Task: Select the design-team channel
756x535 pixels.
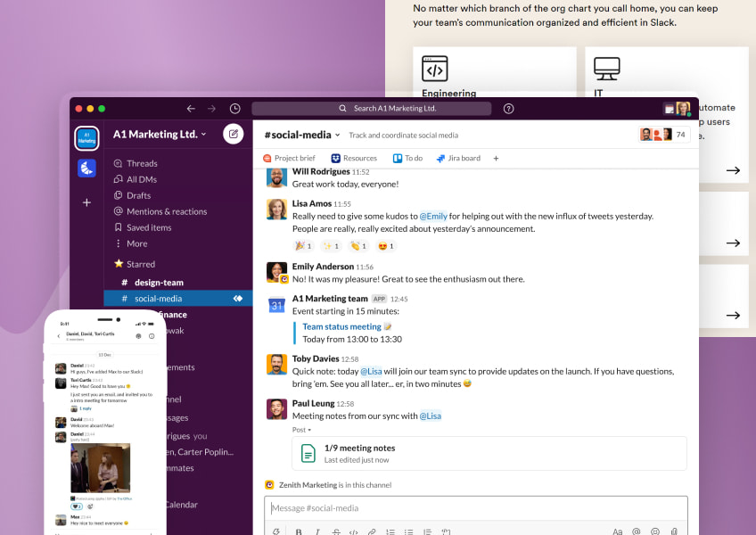Action: tap(178, 283)
